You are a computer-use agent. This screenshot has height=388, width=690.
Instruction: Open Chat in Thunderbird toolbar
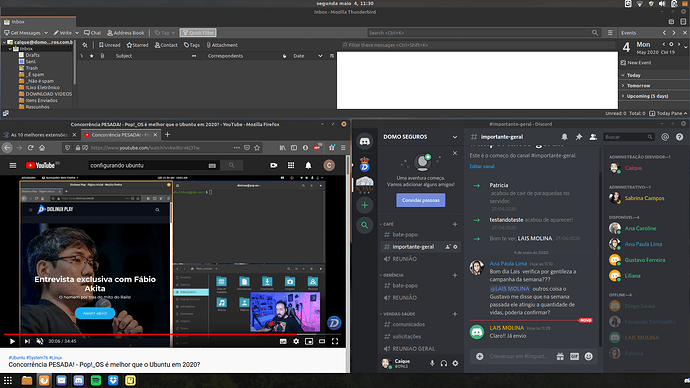pos(93,33)
